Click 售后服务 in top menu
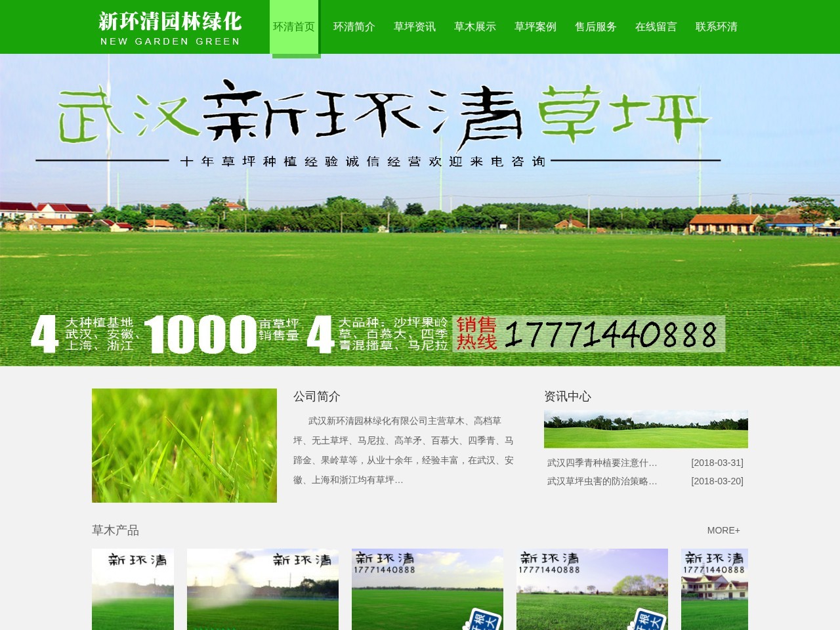 point(596,27)
